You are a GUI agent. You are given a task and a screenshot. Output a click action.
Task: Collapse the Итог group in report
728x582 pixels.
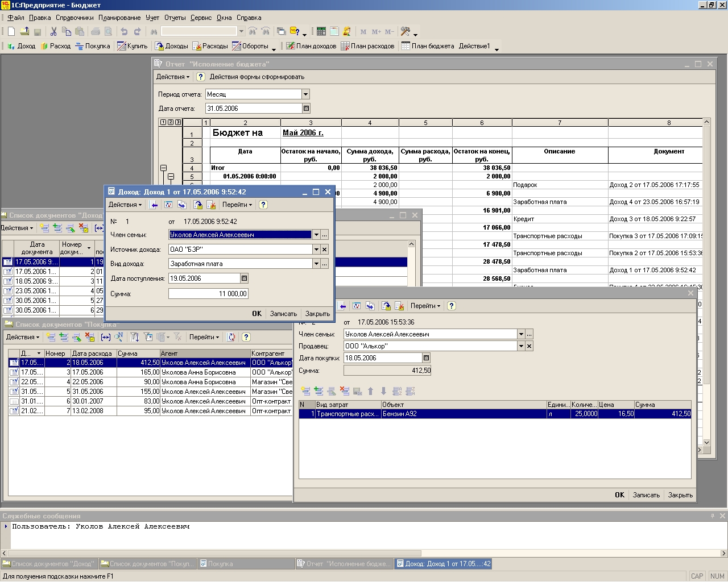tap(163, 168)
